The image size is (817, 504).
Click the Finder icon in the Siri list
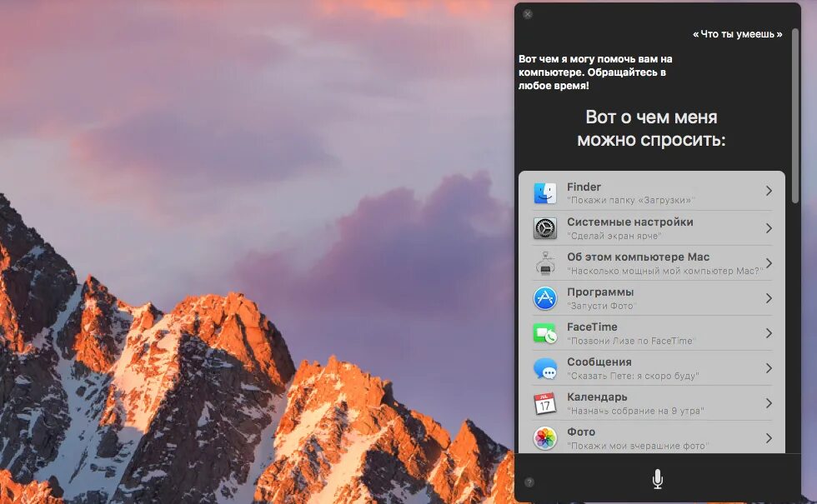click(545, 193)
